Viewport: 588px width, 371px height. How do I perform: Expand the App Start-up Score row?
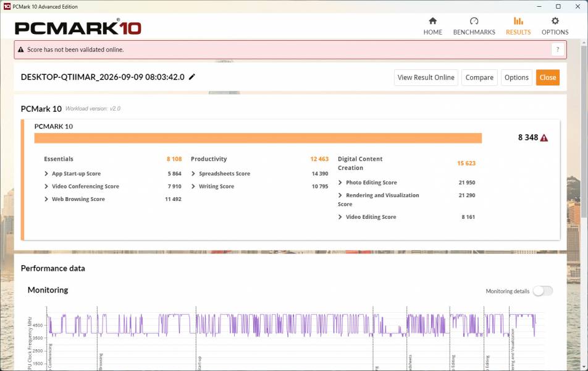click(x=46, y=174)
